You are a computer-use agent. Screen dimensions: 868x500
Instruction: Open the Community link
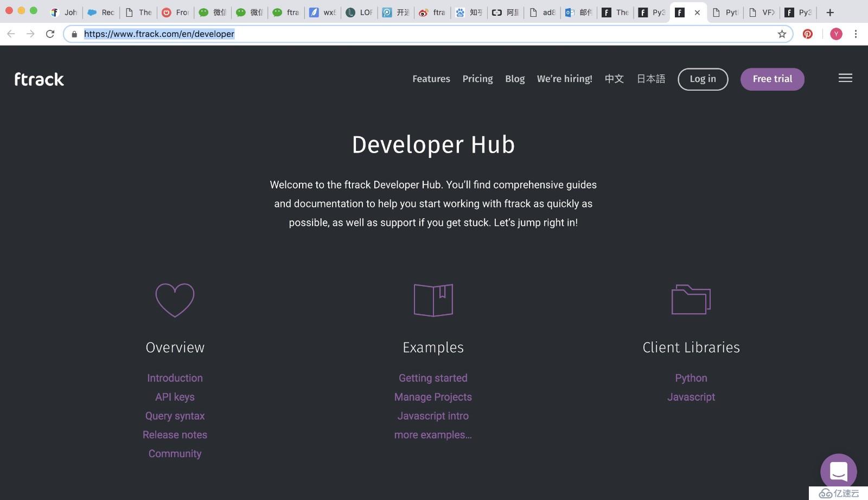click(175, 453)
